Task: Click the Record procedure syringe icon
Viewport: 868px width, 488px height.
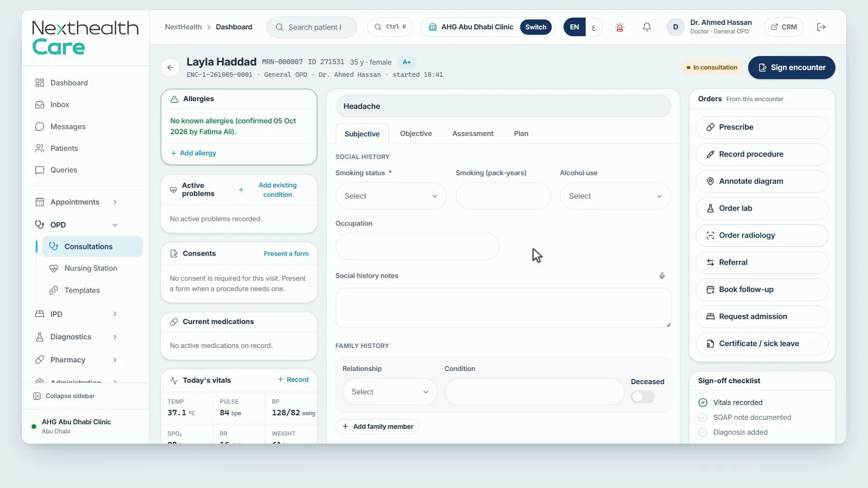Action: click(x=710, y=155)
